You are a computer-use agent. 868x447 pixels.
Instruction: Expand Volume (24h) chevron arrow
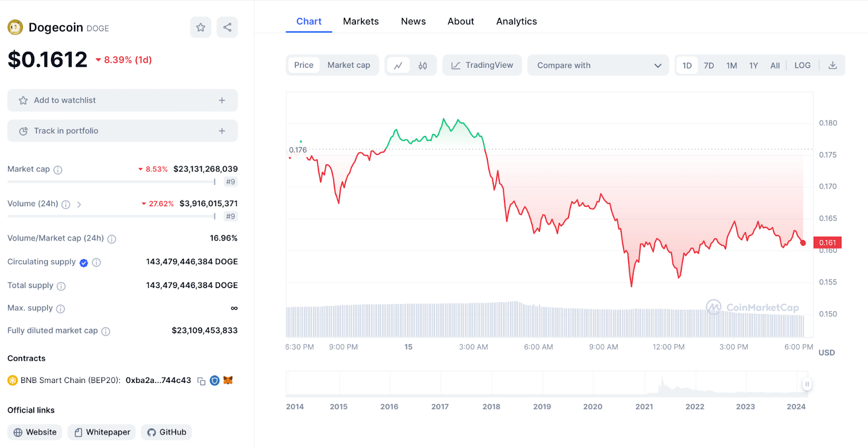[79, 205]
